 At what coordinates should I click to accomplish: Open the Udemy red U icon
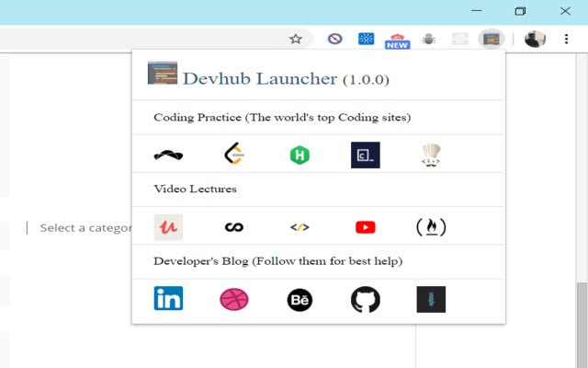[x=168, y=227]
